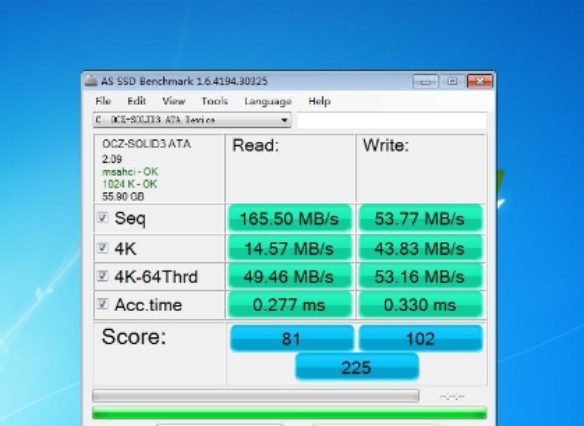Click the Write: column header
Image resolution: width=584 pixels, height=426 pixels.
click(386, 145)
